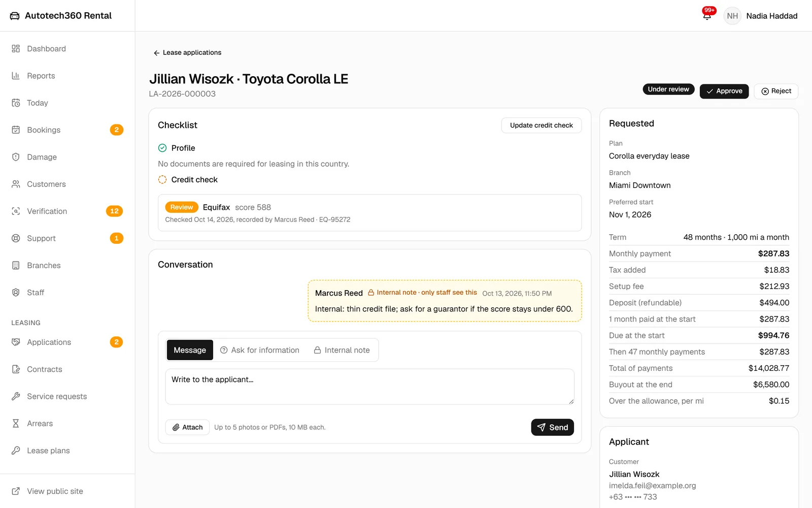Click Update credit check button
Viewport: 812px width, 508px height.
[x=542, y=125]
